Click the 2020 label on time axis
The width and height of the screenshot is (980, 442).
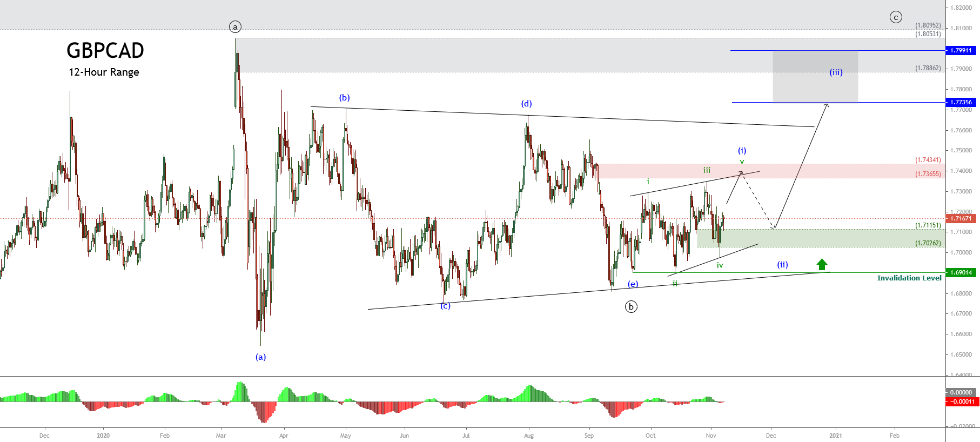103,436
